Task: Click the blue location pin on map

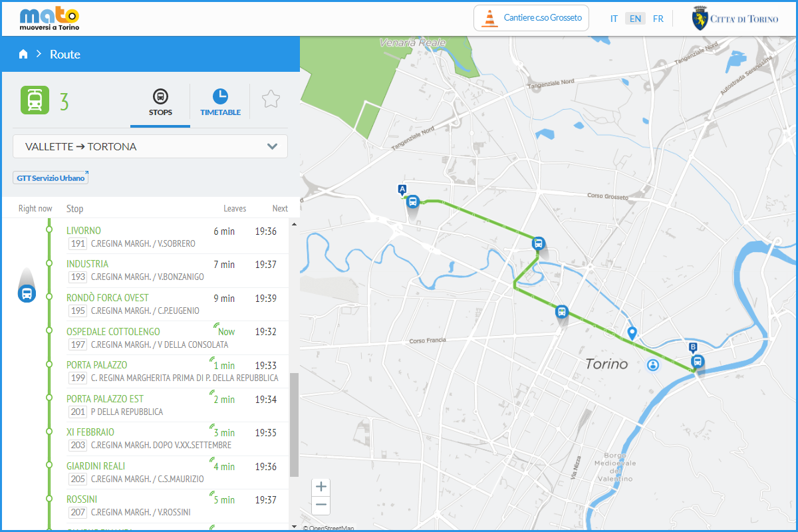Action: [632, 332]
